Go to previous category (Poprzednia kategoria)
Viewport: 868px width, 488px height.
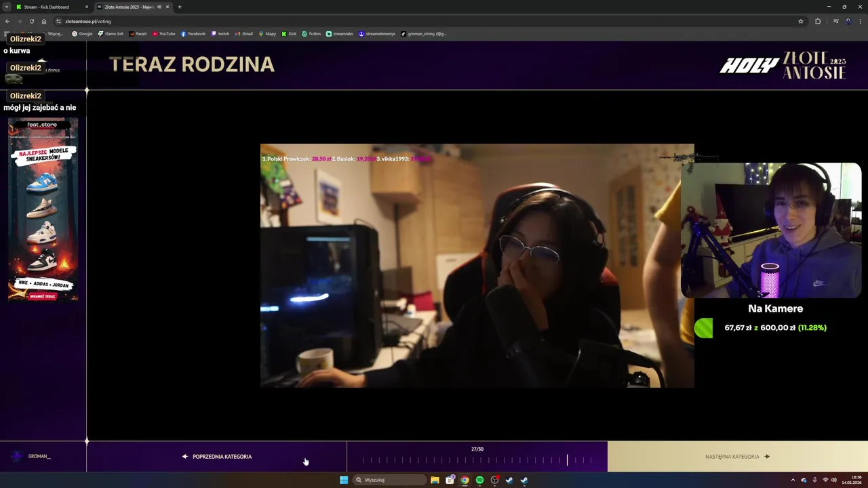click(x=216, y=457)
